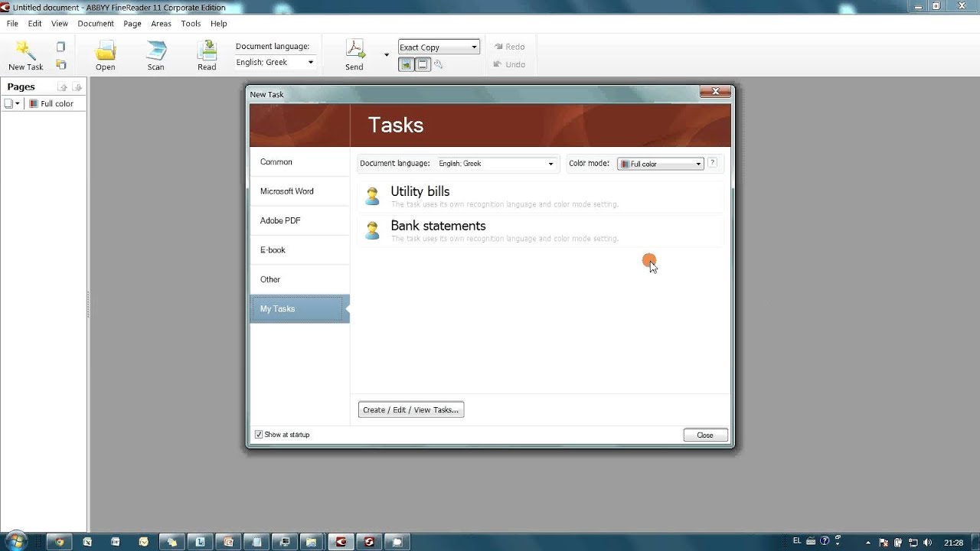This screenshot has height=551, width=980.
Task: Click the Chrome icon in taskbar
Action: [x=60, y=542]
